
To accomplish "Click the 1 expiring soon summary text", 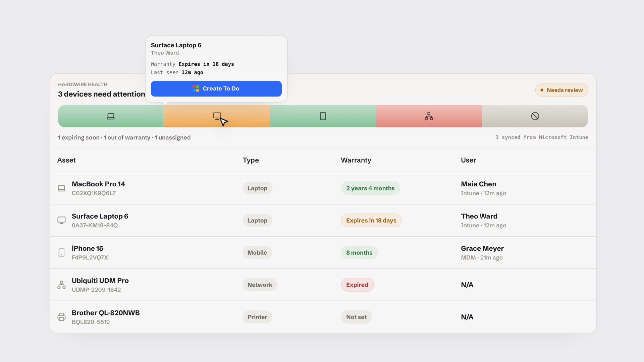I will 78,137.
